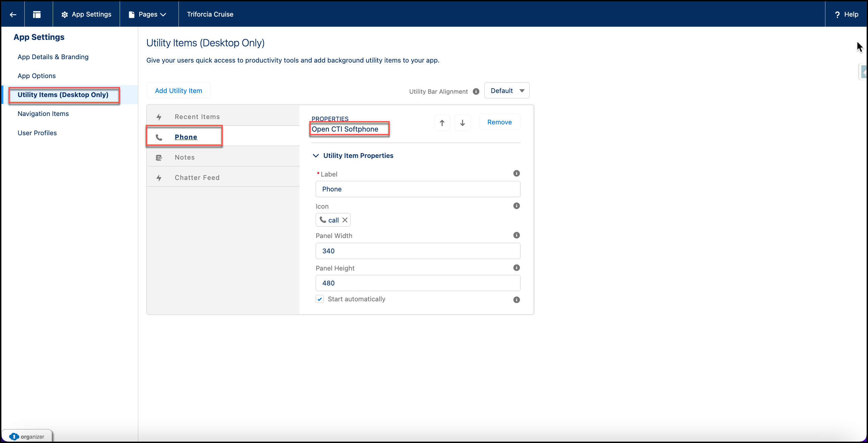Show Utility Bar Alignment info tooltip
The height and width of the screenshot is (443, 868).
[x=476, y=91]
